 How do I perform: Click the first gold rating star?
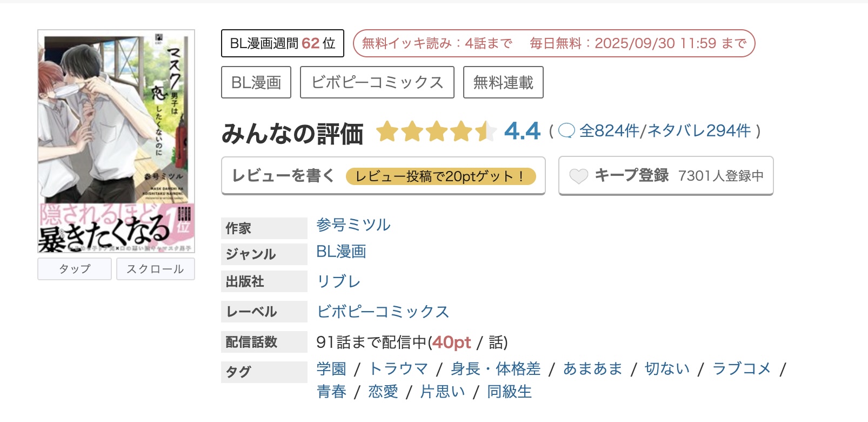click(x=387, y=130)
